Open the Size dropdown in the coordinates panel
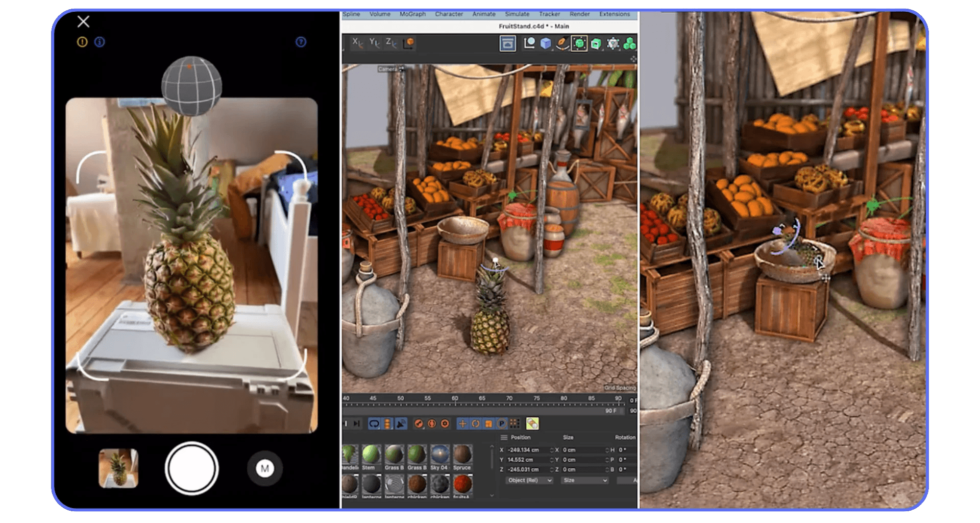Screen dimensions: 980x523 point(584,480)
